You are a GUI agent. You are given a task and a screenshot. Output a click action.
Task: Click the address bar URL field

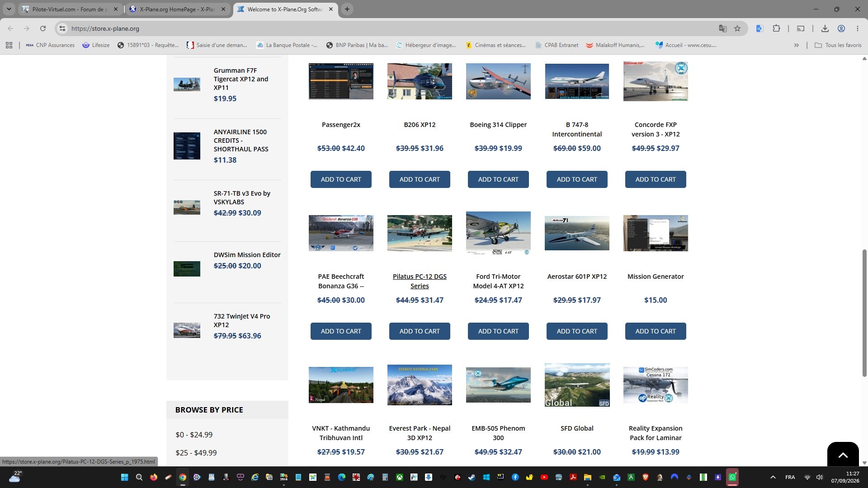[x=389, y=28]
